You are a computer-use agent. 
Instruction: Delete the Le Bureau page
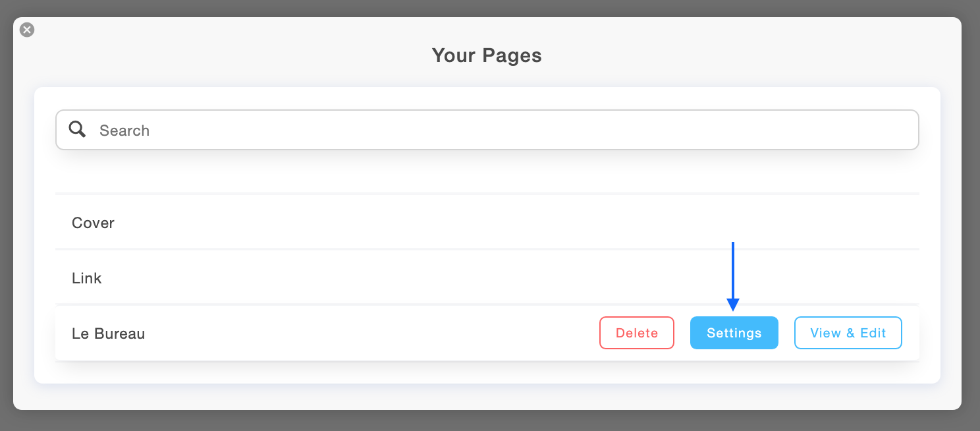pos(636,333)
